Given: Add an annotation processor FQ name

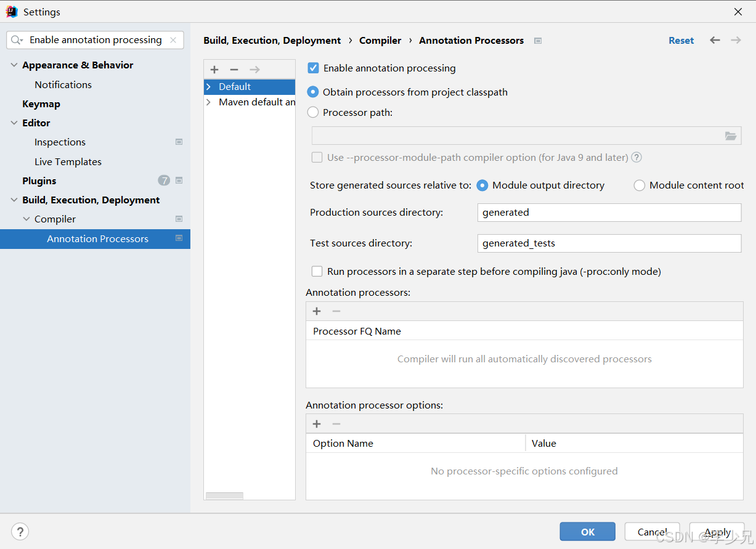Looking at the screenshot, I should click(x=317, y=311).
